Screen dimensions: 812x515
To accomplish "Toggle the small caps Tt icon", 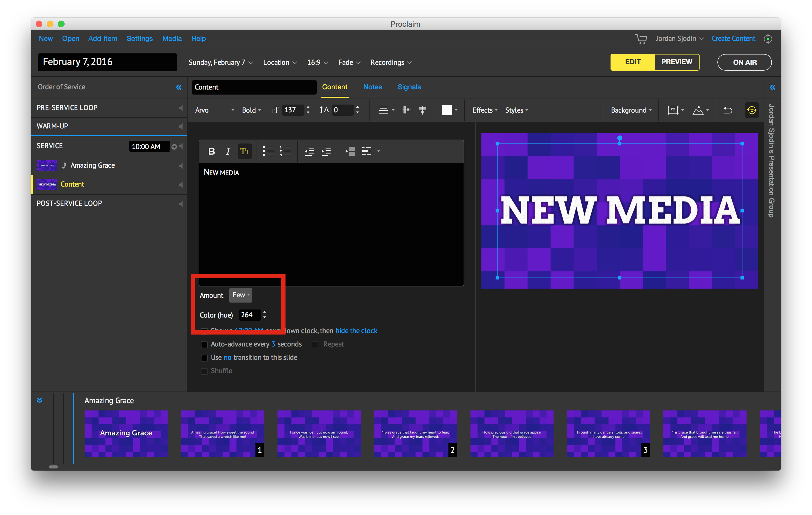I will click(245, 151).
